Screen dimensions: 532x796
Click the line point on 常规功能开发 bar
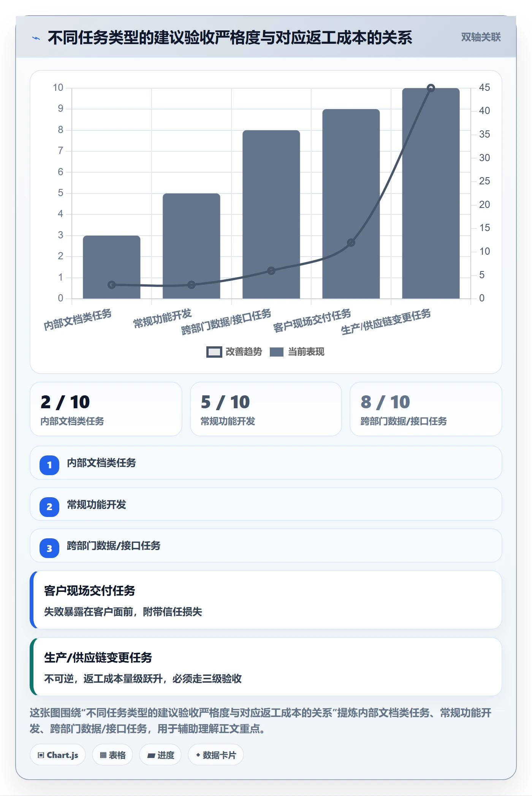coord(192,285)
